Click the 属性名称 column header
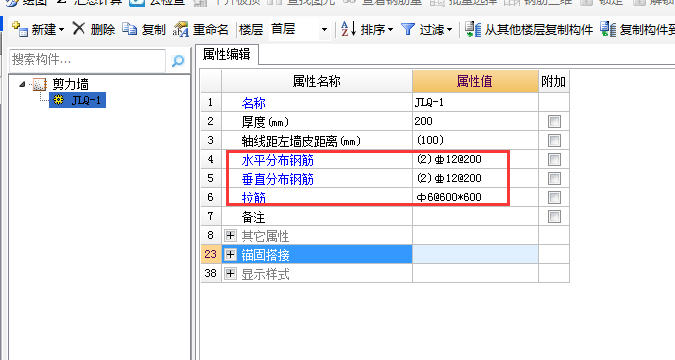Screen dimensions: 675x360 pos(317,81)
